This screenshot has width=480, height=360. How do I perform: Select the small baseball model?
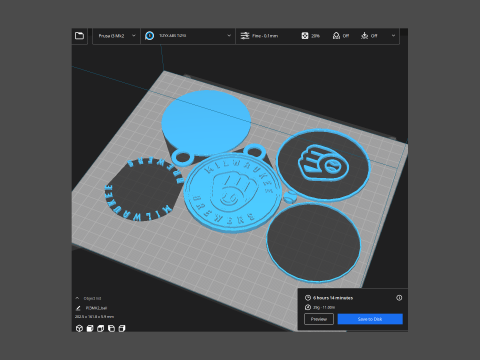pos(290,197)
